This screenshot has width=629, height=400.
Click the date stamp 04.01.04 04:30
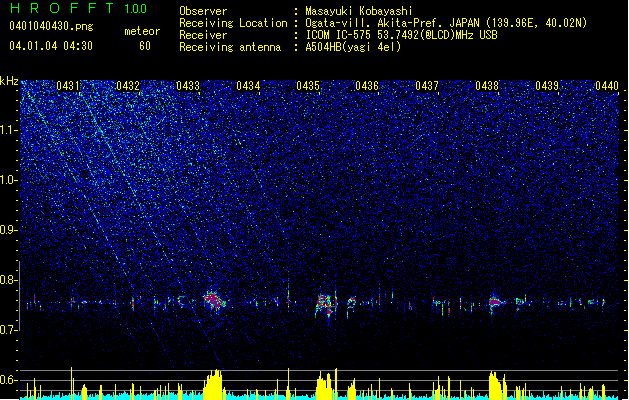[51, 46]
